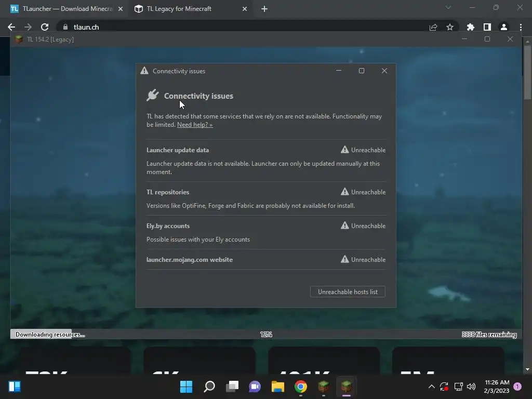This screenshot has height=399, width=532.
Task: Click the 3338 files remaining status text
Action: pyautogui.click(x=489, y=335)
